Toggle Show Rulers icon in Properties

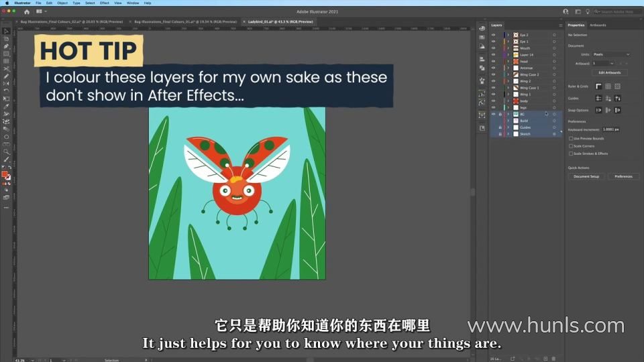(598, 86)
